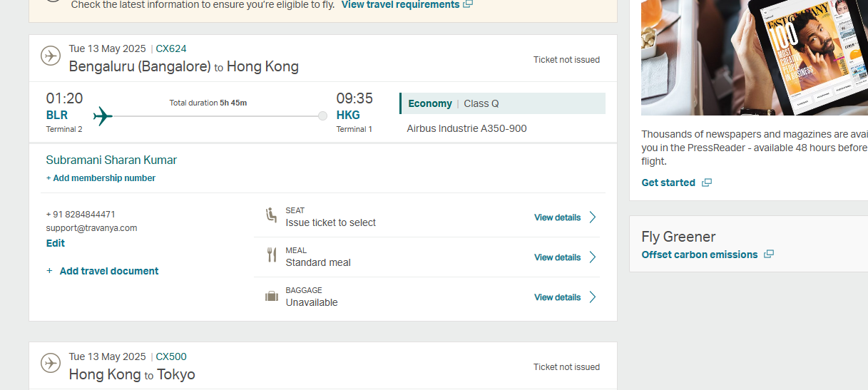This screenshot has height=390, width=868.
Task: Expand meal details chevron arrow
Action: (x=593, y=257)
